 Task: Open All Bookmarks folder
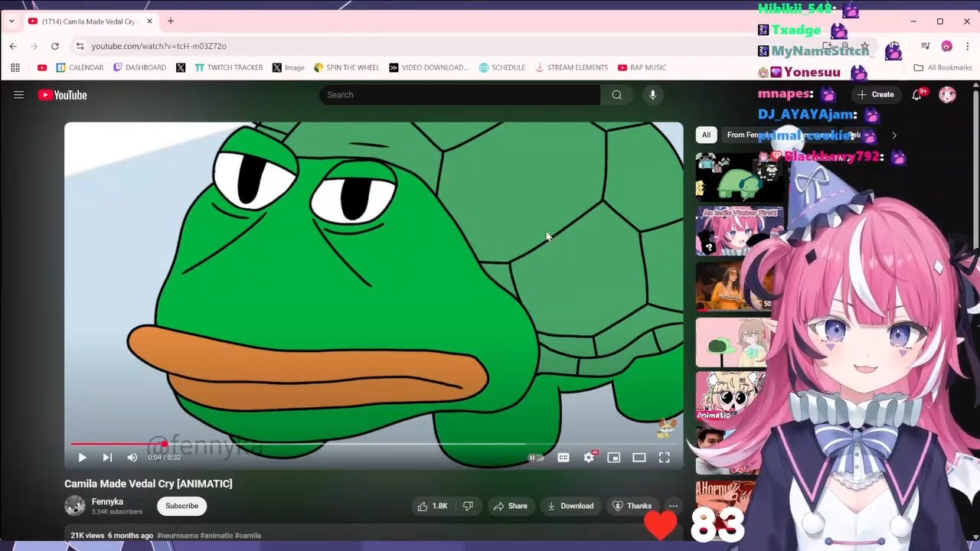(942, 67)
